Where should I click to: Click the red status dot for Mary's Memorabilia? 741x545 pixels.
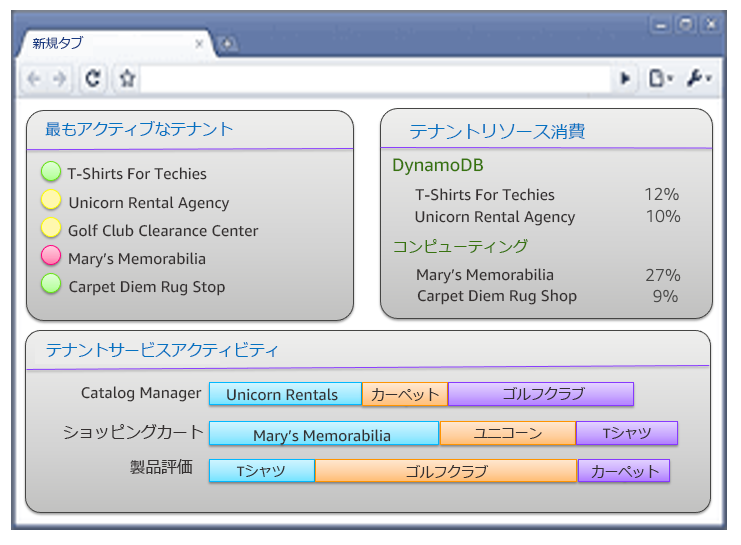51,257
